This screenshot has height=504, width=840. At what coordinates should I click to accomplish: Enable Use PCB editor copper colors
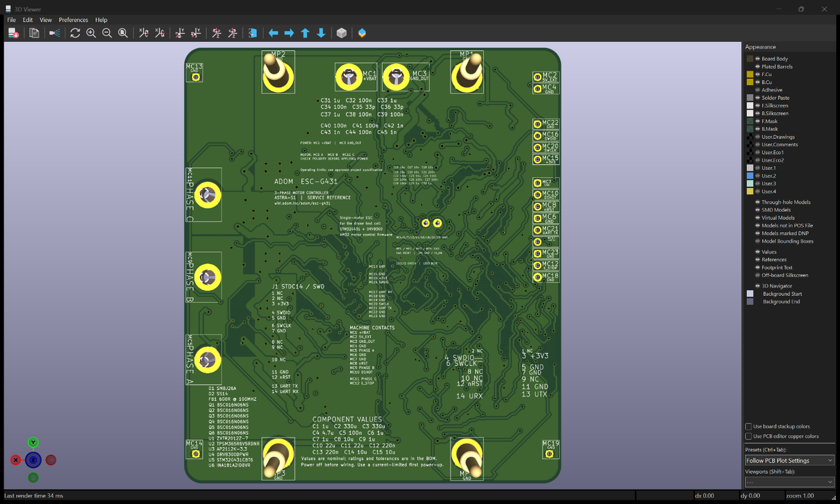[x=748, y=436]
